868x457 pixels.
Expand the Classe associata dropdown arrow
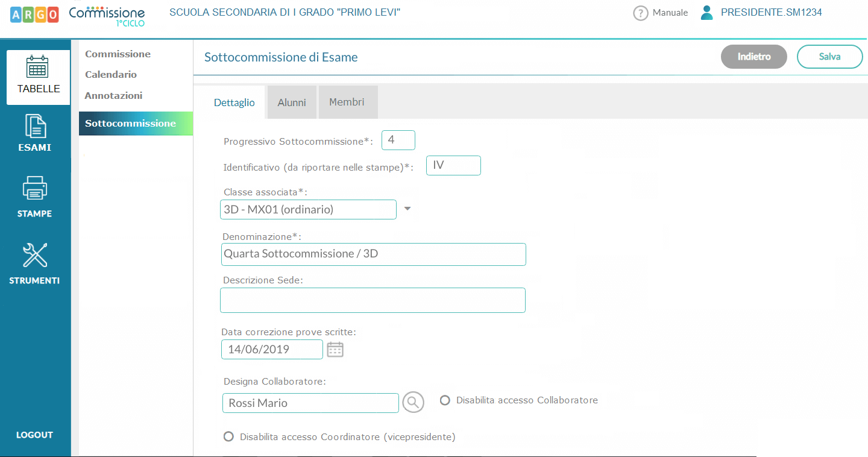[407, 209]
